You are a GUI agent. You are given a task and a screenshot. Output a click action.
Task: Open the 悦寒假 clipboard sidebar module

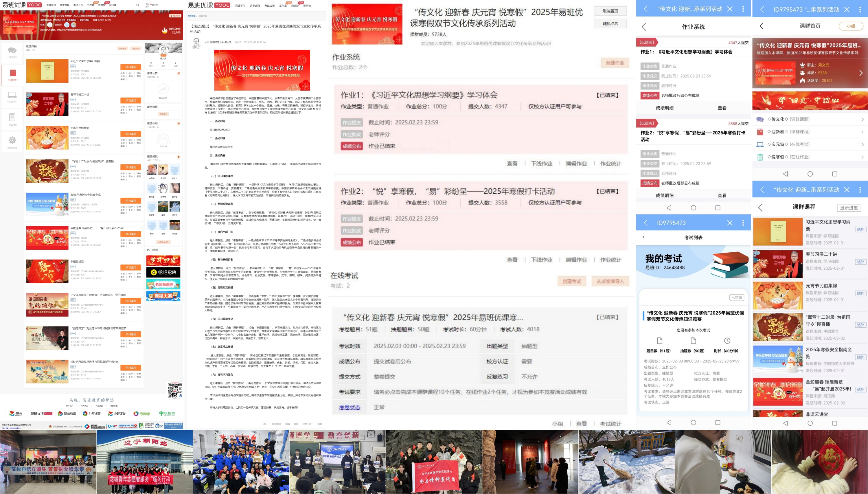12,120
